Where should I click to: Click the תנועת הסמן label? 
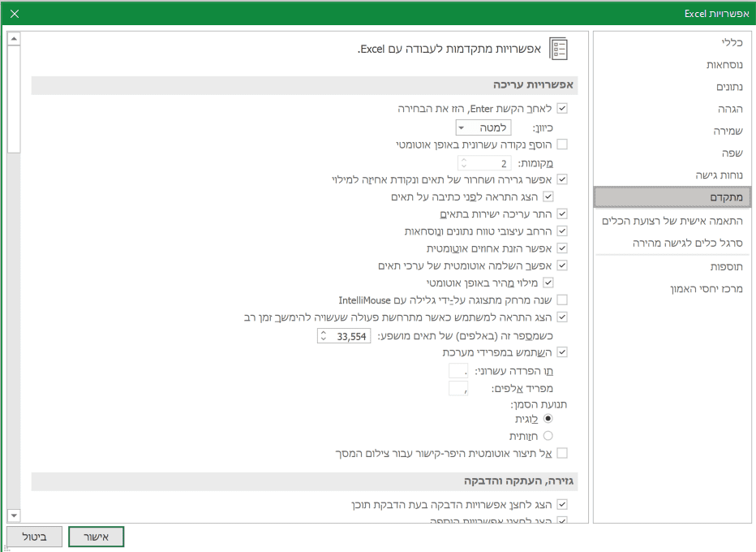tap(539, 404)
